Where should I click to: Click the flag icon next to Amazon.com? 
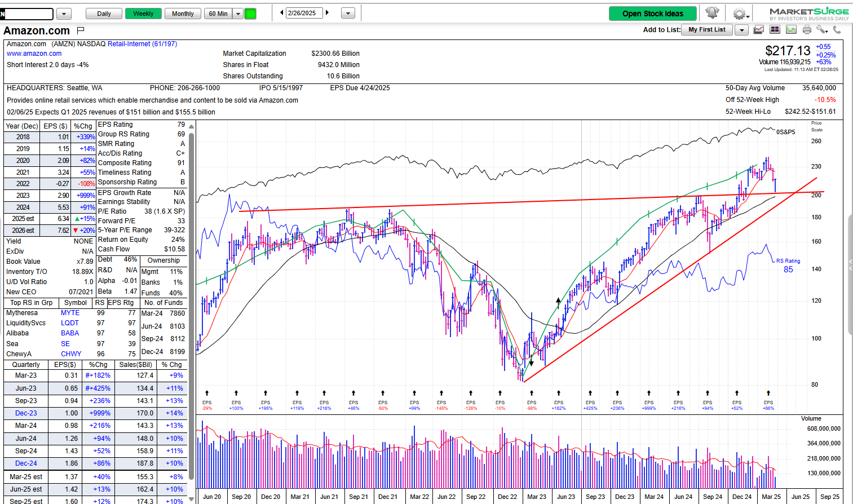pyautogui.click(x=81, y=30)
